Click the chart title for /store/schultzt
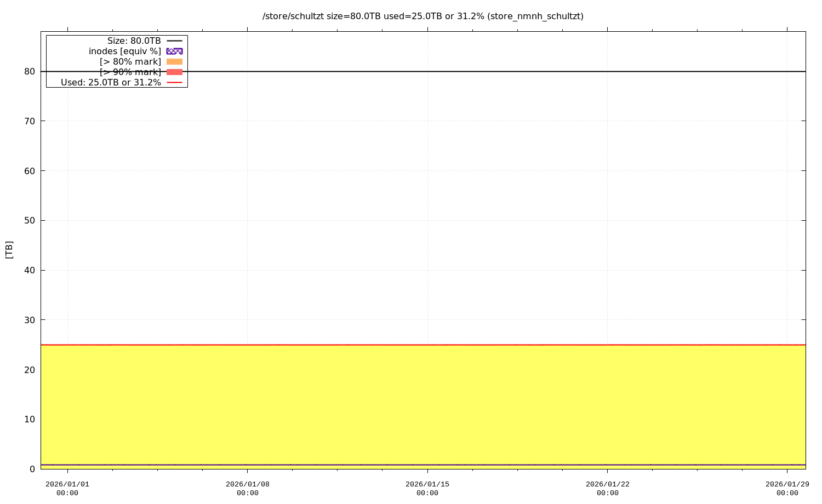822x504 pixels. coord(423,16)
